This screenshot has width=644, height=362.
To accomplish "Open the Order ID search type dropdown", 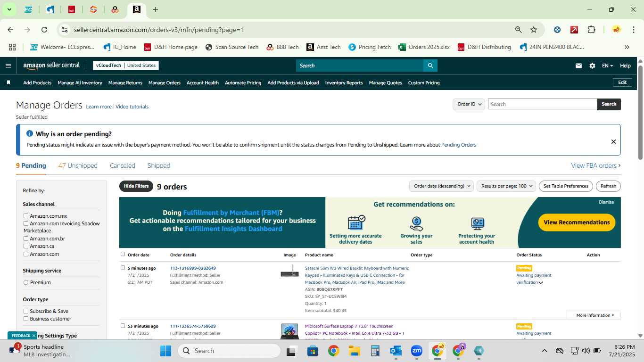I will (469, 104).
